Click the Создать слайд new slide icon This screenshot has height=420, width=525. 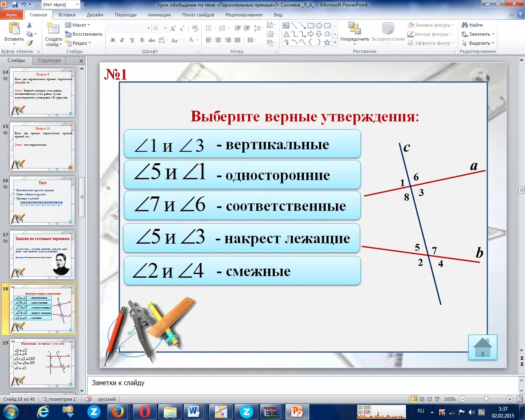[x=53, y=29]
